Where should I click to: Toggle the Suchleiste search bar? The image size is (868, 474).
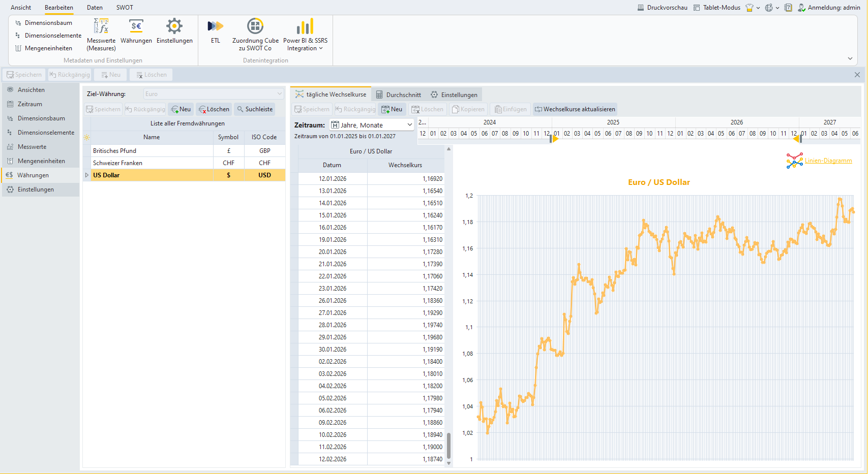click(254, 109)
